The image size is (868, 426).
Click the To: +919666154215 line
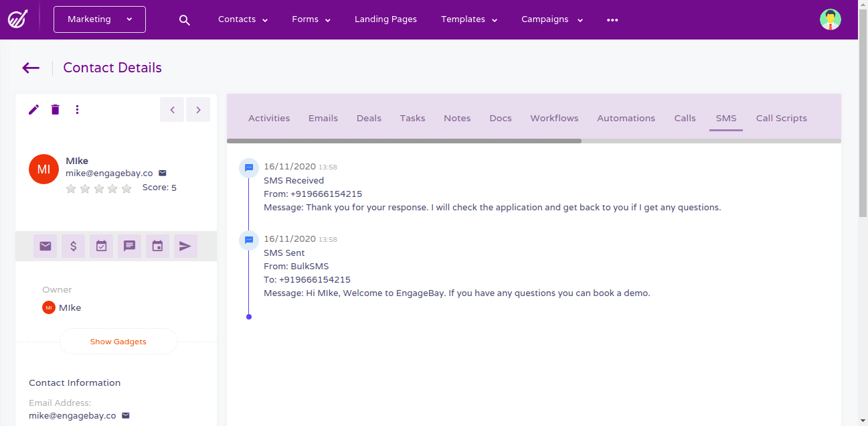pyautogui.click(x=307, y=279)
